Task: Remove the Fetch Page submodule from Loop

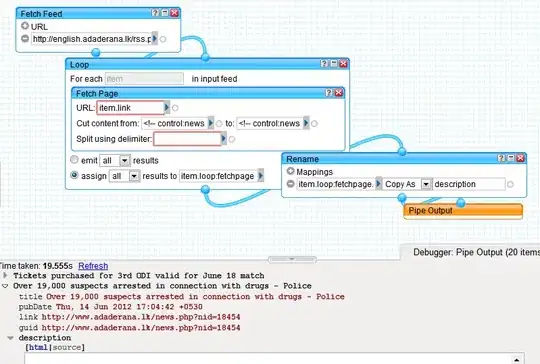Action: [339, 93]
